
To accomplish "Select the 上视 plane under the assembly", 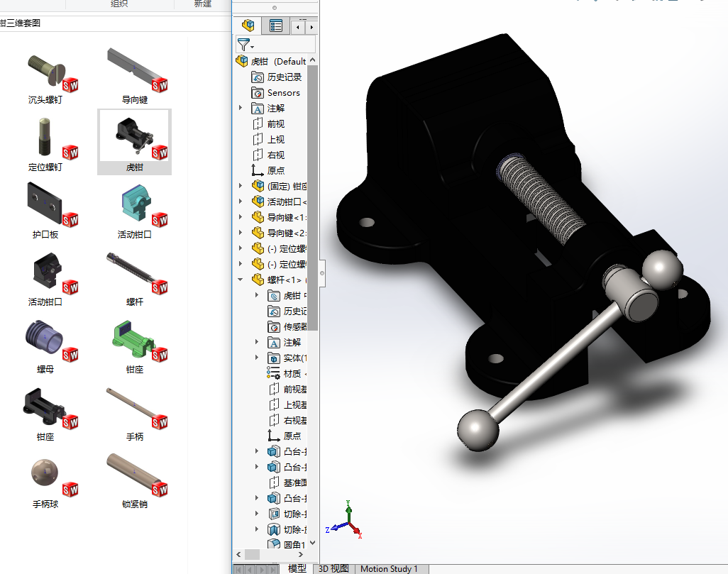I will [x=275, y=140].
